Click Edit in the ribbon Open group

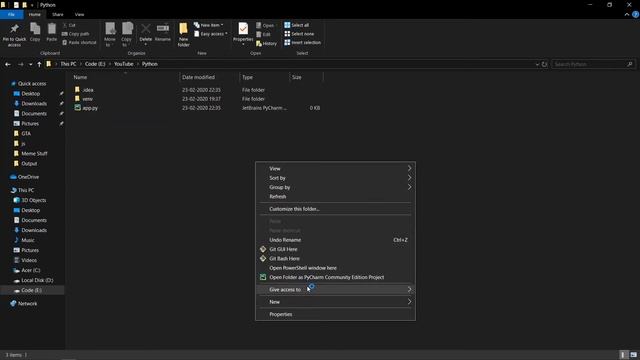263,34
